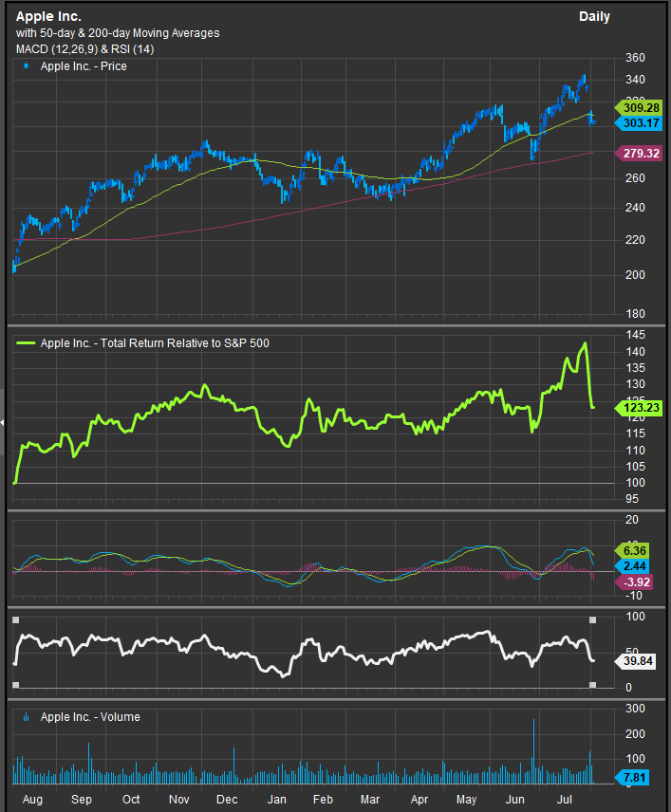Click 'with 50-day & 200-day Moving Averages' subtitle
This screenshot has height=812, width=671.
[118, 33]
